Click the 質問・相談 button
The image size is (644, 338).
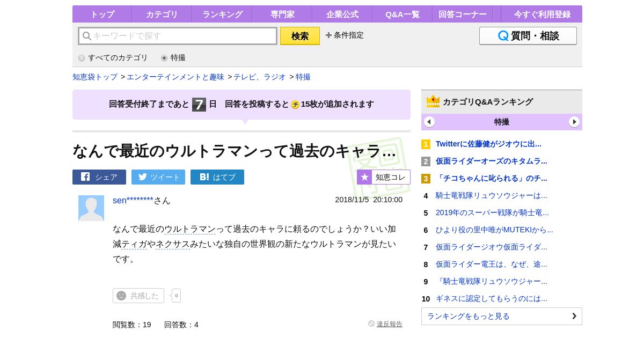528,36
